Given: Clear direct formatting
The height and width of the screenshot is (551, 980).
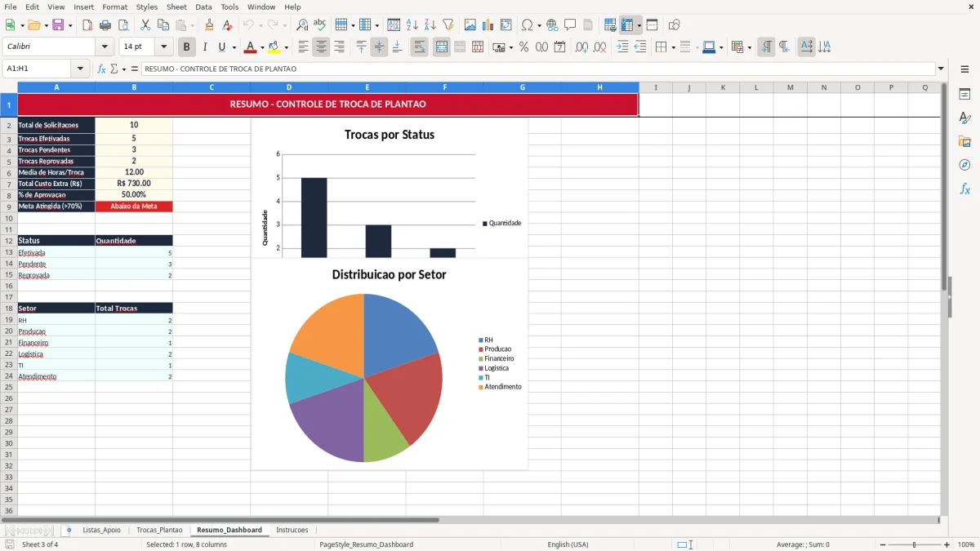Looking at the screenshot, I should click(x=228, y=24).
